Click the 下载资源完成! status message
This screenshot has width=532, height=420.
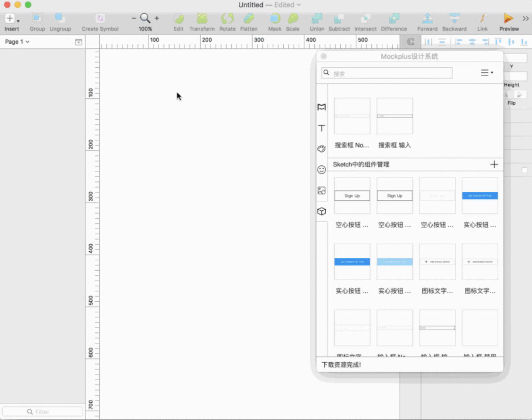(x=341, y=365)
